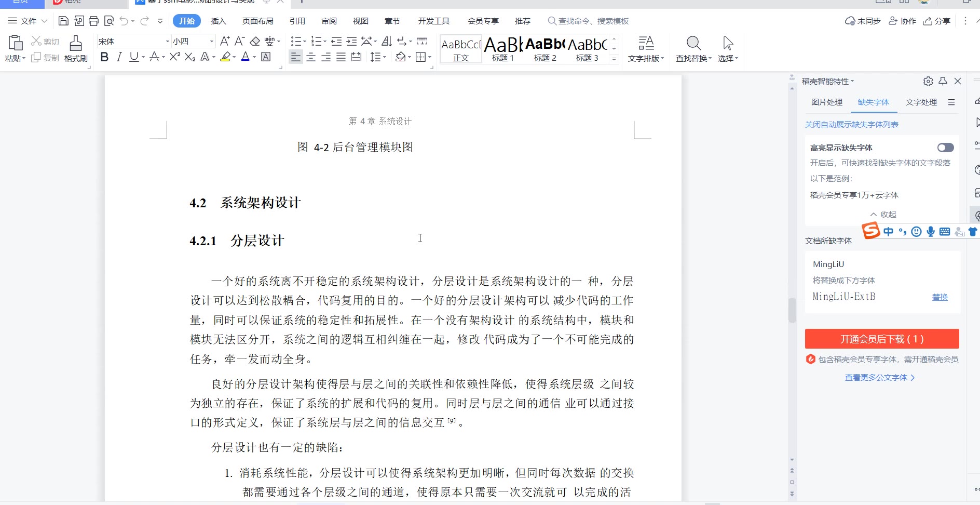Open side panel settings gear
The width and height of the screenshot is (980, 505).
928,81
